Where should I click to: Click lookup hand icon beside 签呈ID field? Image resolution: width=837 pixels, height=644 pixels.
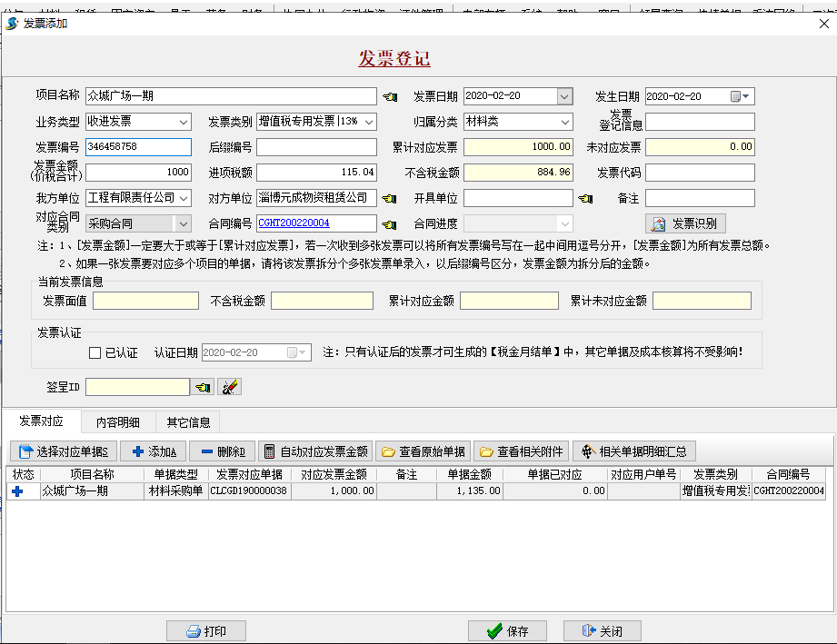204,387
